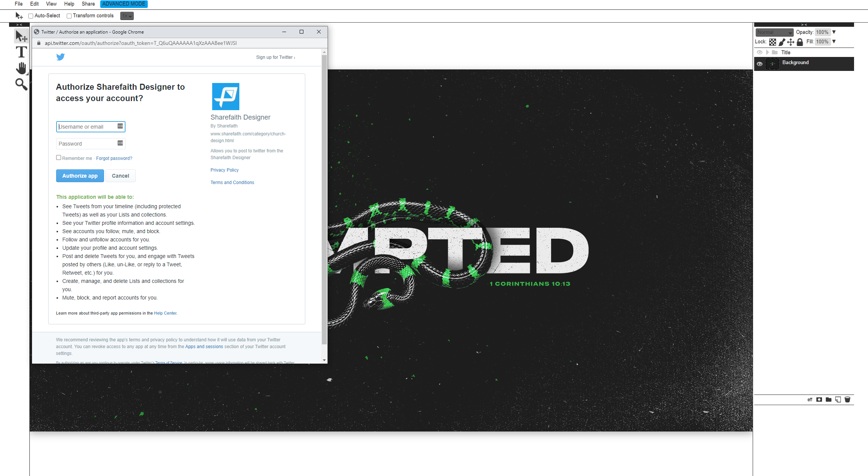
Task: Open the View menu
Action: pyautogui.click(x=51, y=4)
